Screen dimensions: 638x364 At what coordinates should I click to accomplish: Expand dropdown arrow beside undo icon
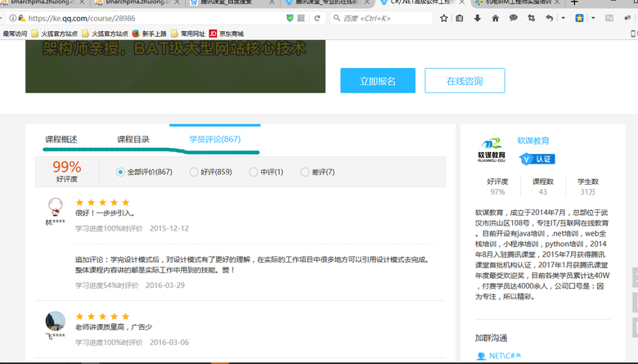563,18
